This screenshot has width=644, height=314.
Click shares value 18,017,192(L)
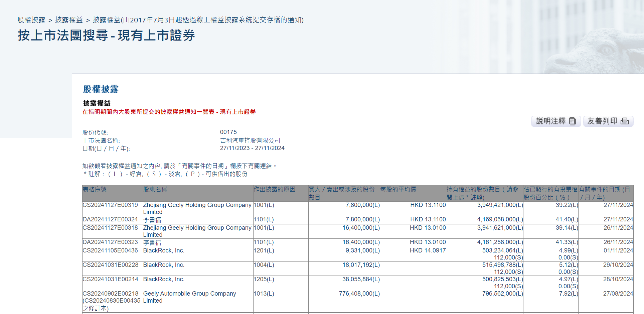361,265
